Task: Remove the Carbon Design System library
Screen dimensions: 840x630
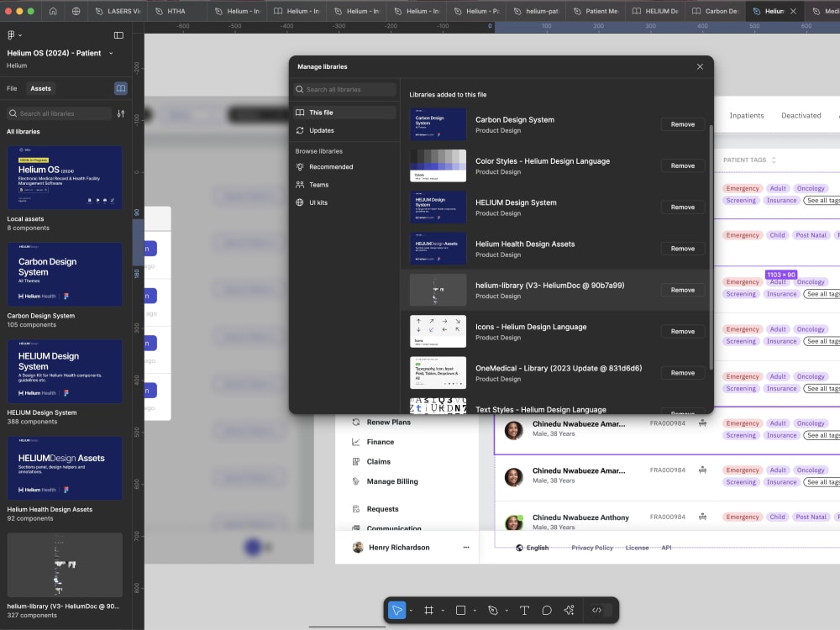Action: pos(682,124)
